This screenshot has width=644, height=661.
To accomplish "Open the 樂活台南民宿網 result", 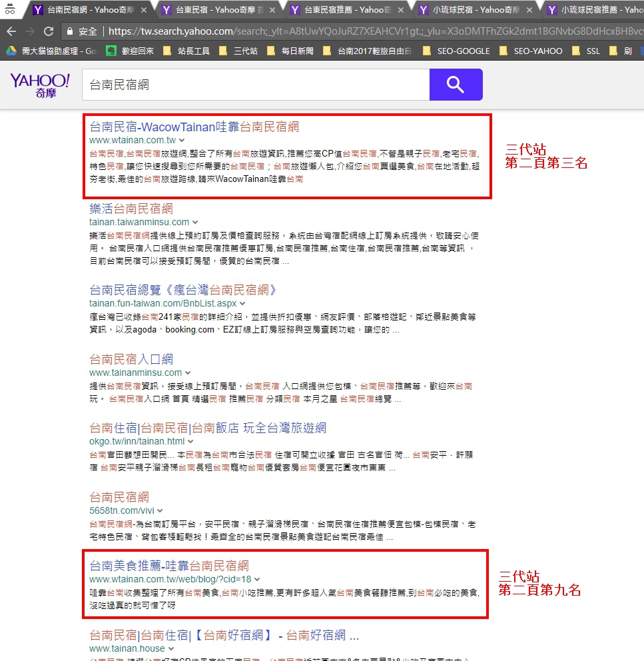I will (131, 209).
